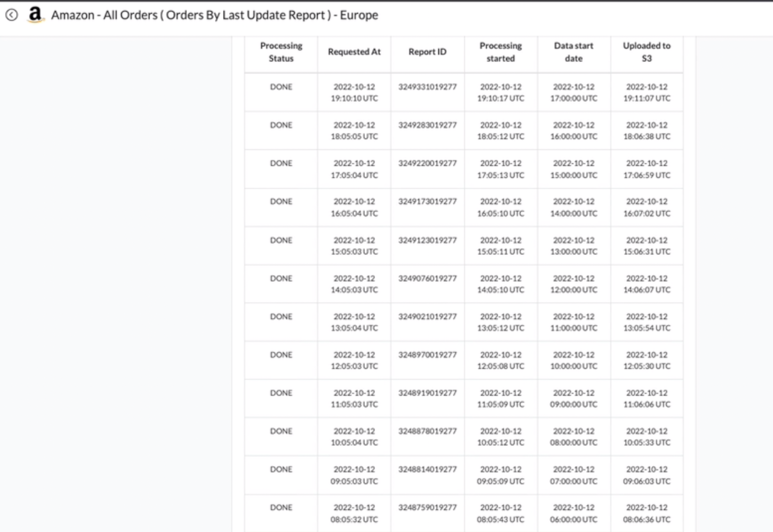This screenshot has height=532, width=773.
Task: Click the back arrow icon
Action: (x=11, y=15)
